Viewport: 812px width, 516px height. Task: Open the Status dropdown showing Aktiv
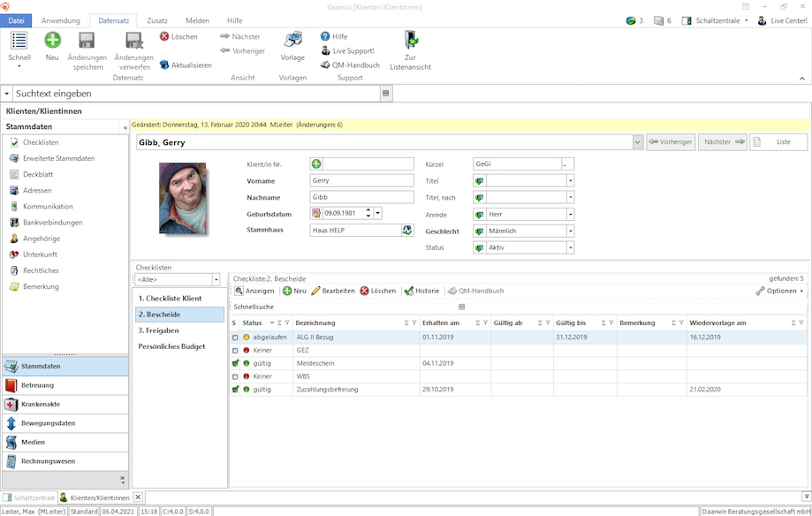click(570, 247)
